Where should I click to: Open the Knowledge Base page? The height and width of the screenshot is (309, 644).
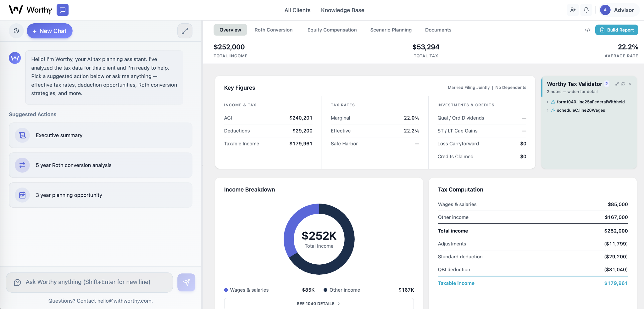click(342, 10)
